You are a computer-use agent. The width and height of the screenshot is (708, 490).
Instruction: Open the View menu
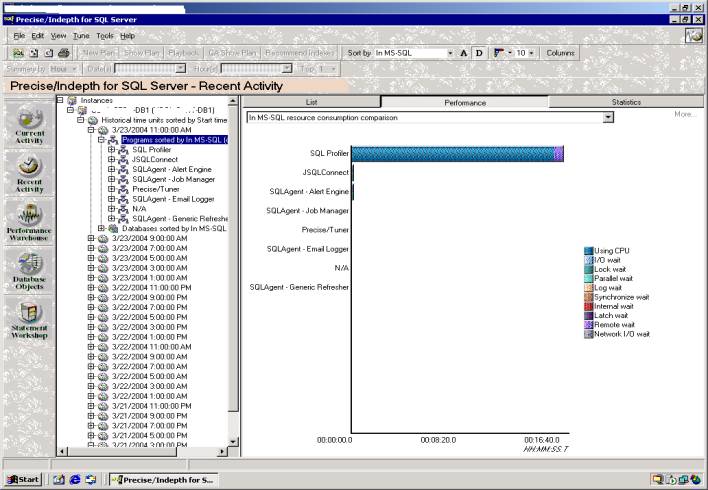[58, 36]
